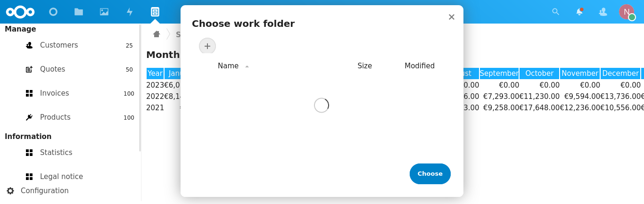Sort folder list by Name column
The width and height of the screenshot is (644, 204).
pyautogui.click(x=228, y=66)
